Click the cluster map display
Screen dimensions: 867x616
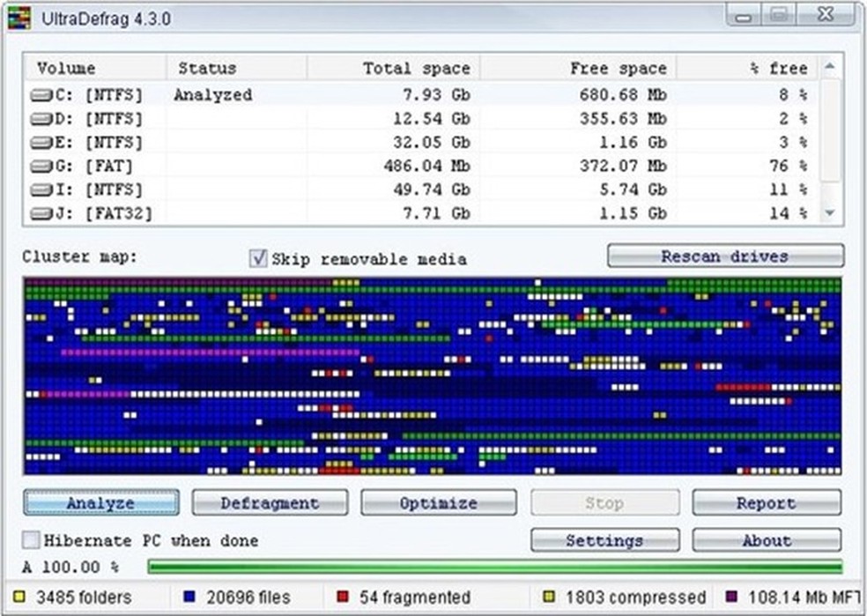[433, 376]
